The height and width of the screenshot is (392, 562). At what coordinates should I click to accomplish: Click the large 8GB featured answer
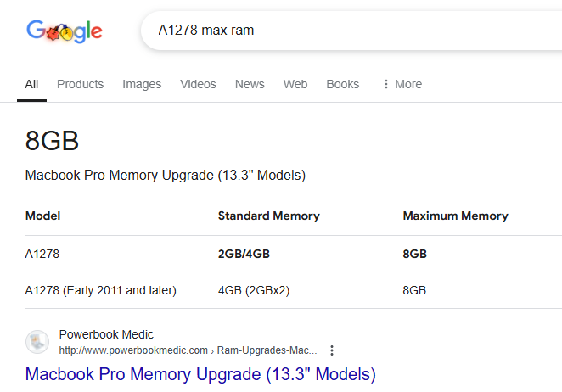click(53, 142)
